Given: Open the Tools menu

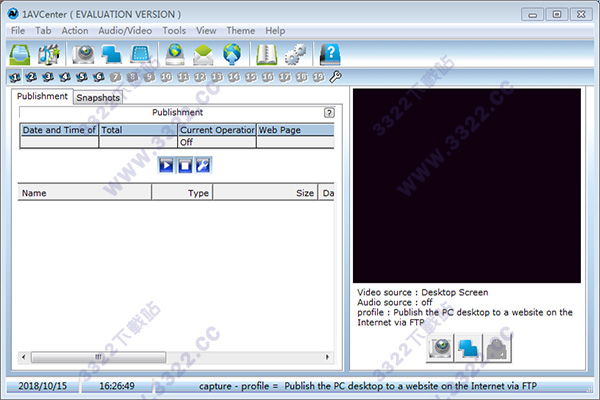Looking at the screenshot, I should click(x=174, y=31).
